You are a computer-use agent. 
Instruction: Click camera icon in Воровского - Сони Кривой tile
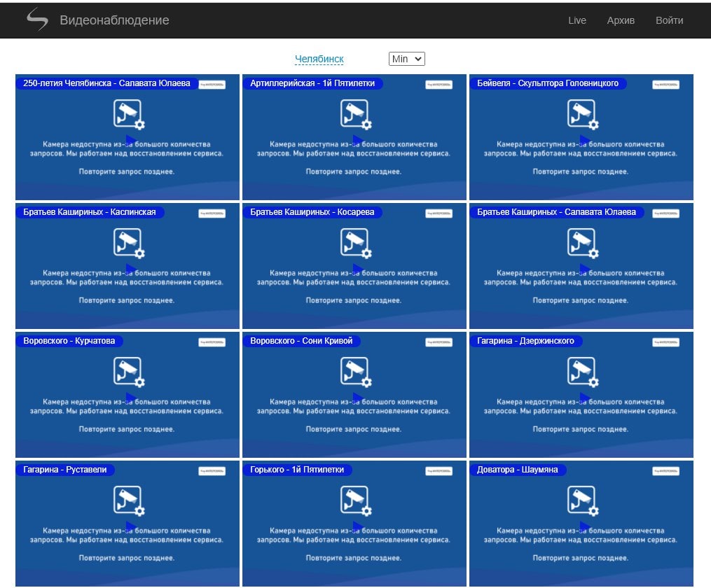356,372
